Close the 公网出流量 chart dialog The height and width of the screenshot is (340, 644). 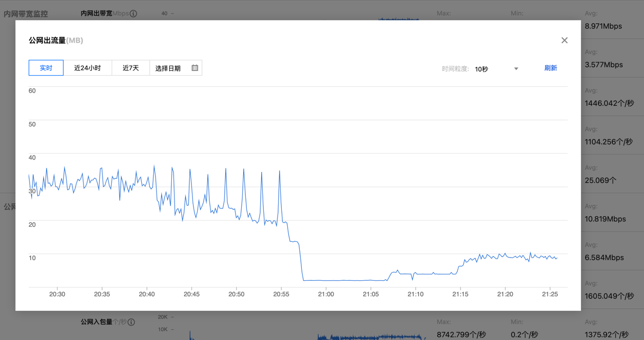click(564, 40)
